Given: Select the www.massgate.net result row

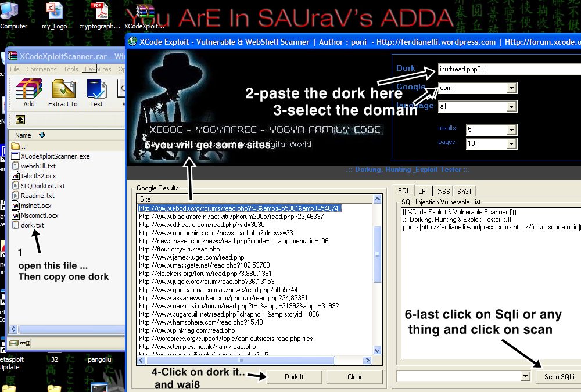Looking at the screenshot, I should point(204,265).
